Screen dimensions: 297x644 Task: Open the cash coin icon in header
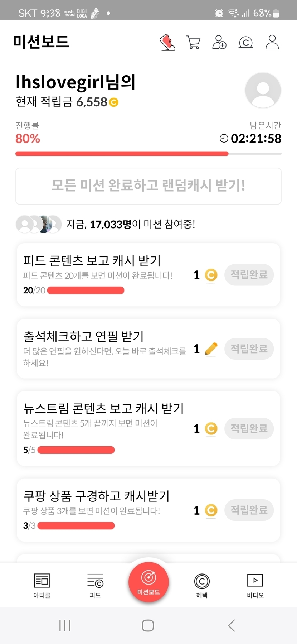245,43
